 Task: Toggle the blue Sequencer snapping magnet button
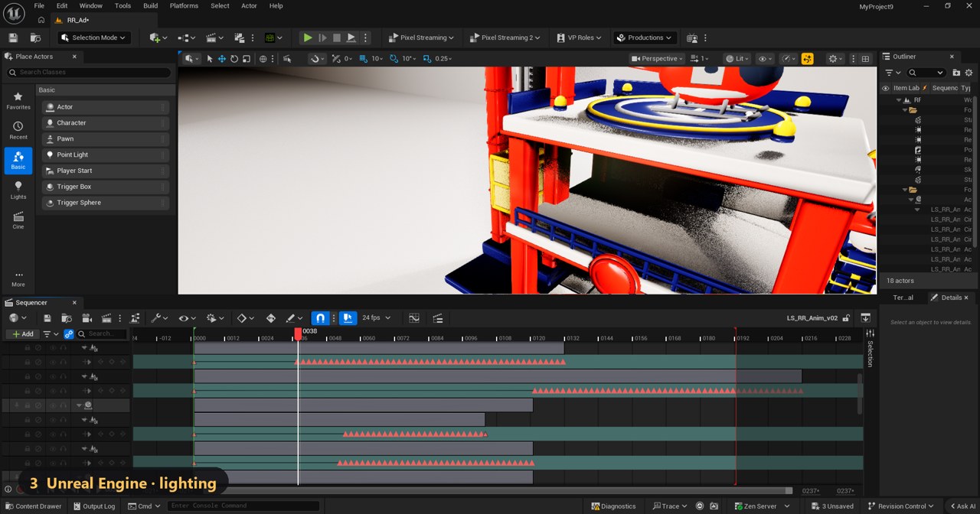coord(321,318)
